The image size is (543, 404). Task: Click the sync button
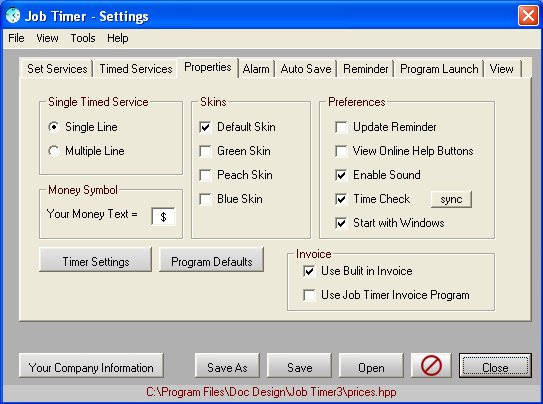pos(451,199)
